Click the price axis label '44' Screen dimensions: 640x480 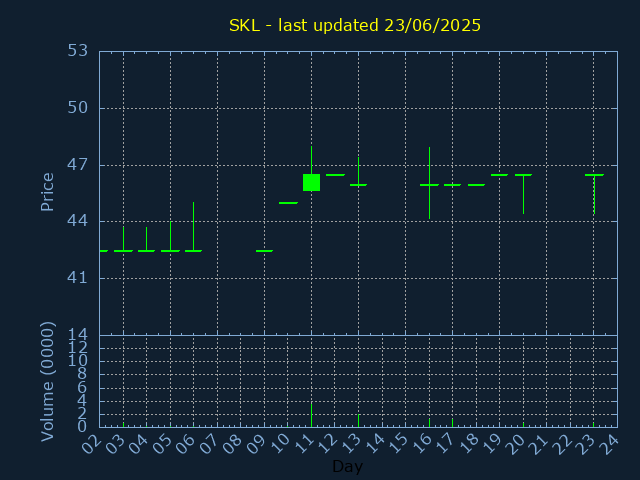coord(78,221)
